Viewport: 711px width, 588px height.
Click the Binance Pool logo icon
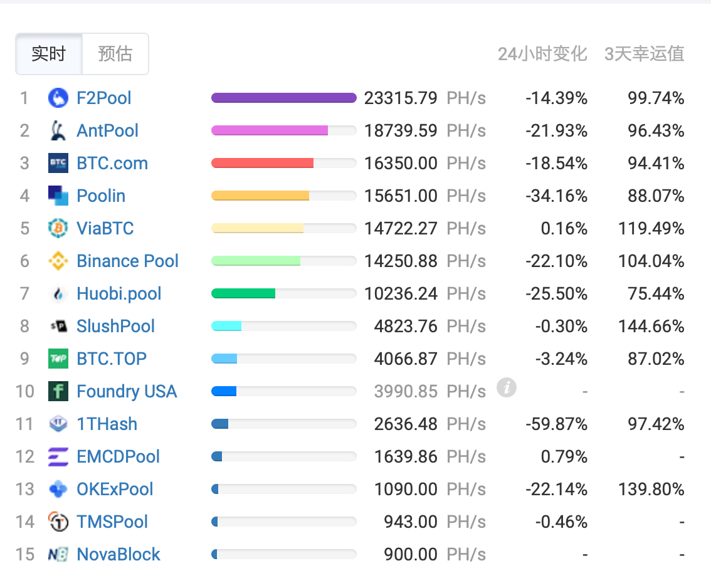58,261
